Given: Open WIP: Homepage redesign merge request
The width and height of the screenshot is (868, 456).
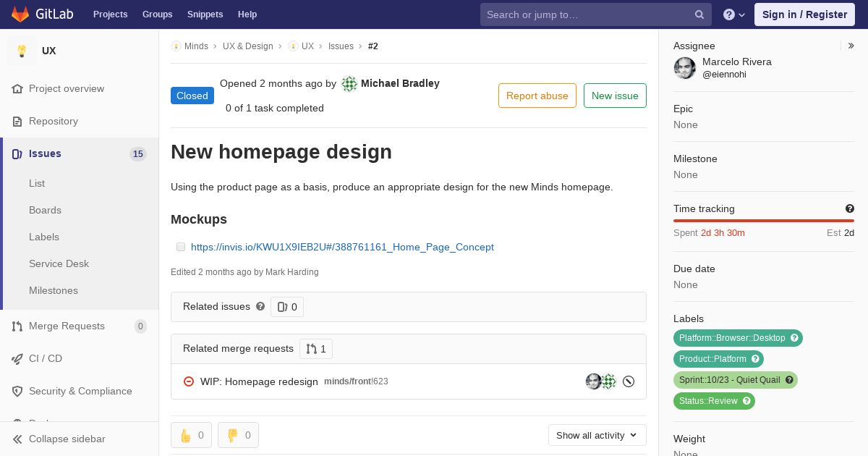Looking at the screenshot, I should [x=259, y=381].
